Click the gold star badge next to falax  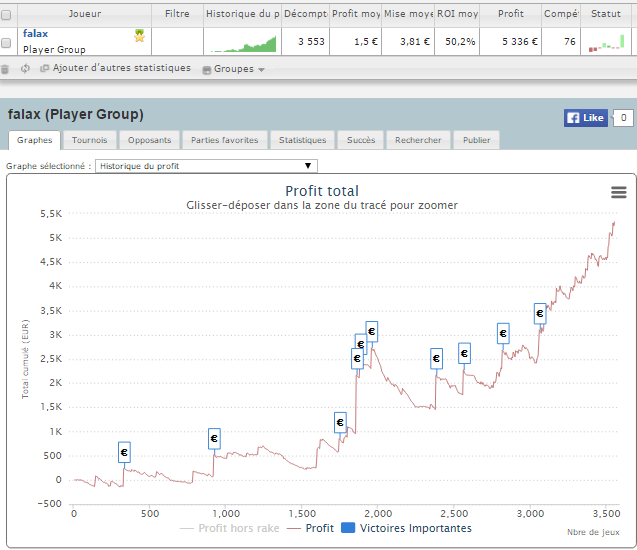(x=139, y=36)
